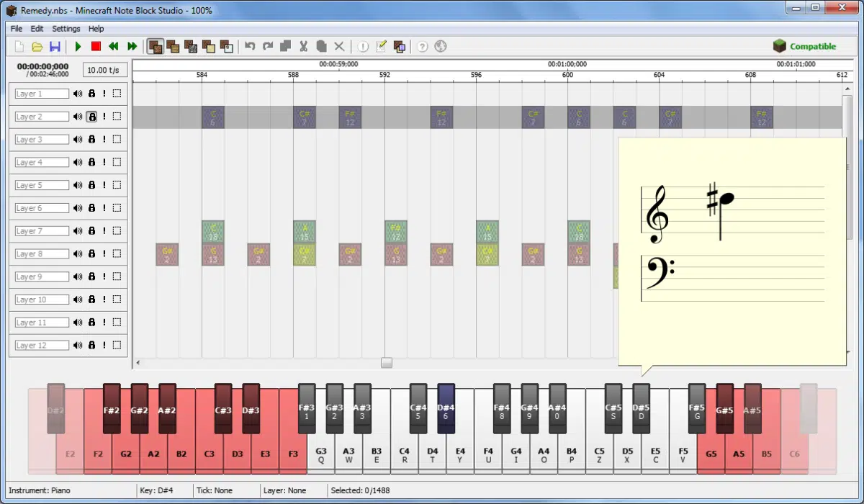Click the green Compatible indicator
The image size is (864, 504).
805,47
